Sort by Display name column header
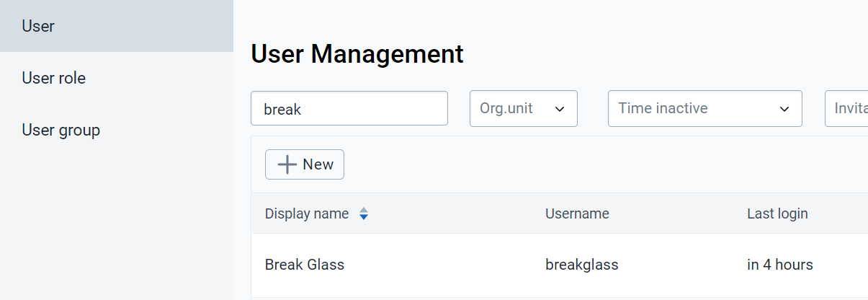Image resolution: width=868 pixels, height=300 pixels. [307, 213]
